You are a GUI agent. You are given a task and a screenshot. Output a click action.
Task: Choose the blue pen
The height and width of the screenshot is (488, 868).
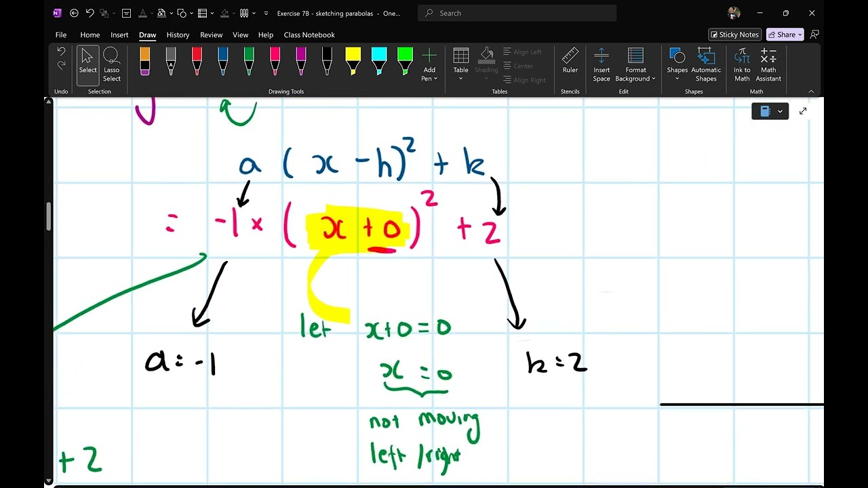pos(223,61)
